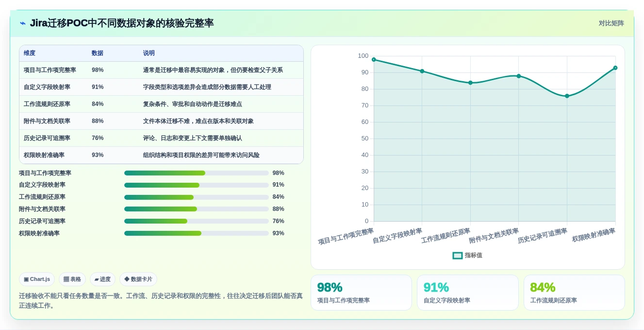
Task: Click the 项目与工作项完整率 progress bar
Action: 197,173
